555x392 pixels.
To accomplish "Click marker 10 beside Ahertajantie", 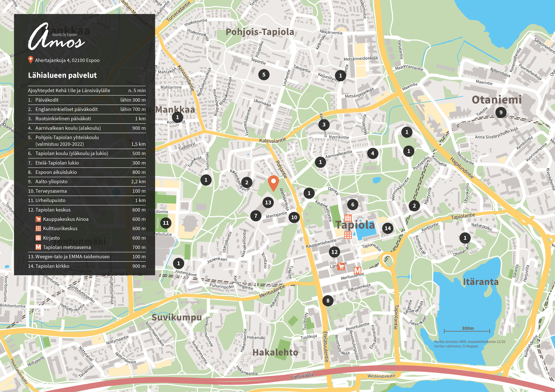I will tap(294, 217).
